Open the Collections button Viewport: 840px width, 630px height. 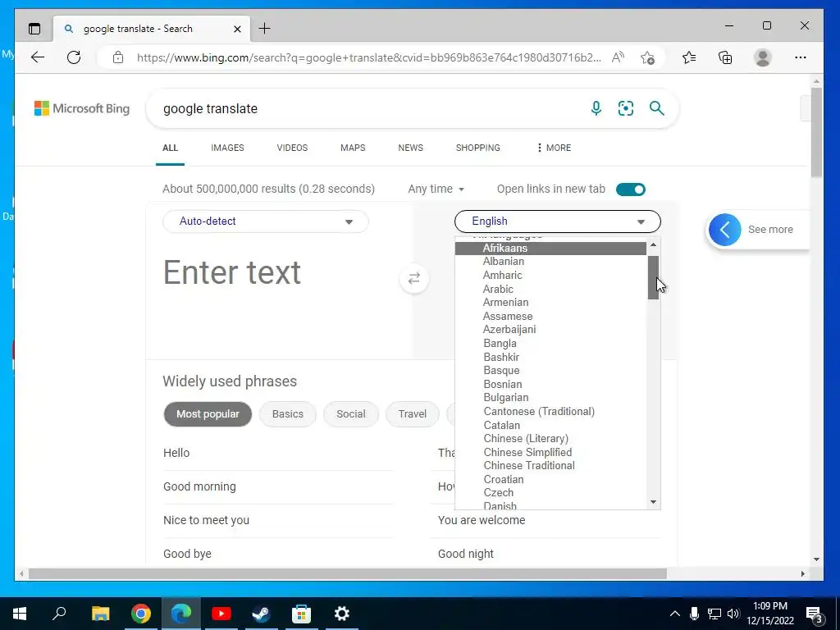click(725, 57)
